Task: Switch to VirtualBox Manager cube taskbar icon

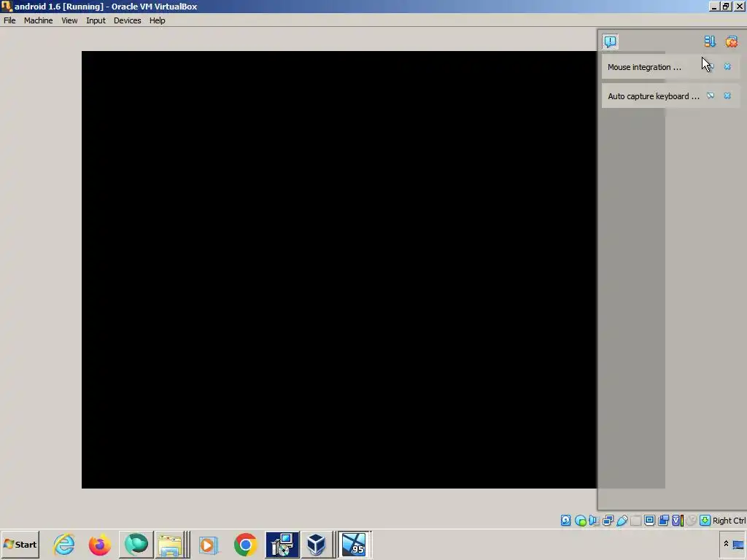Action: pyautogui.click(x=317, y=545)
